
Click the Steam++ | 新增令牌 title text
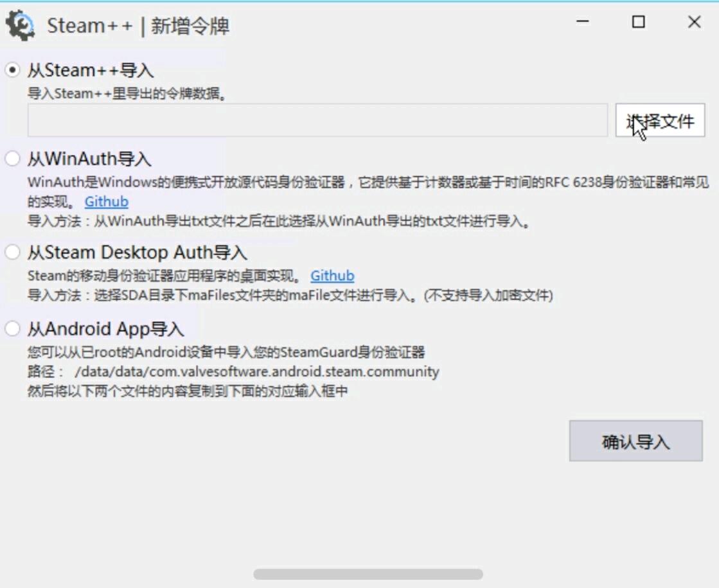(x=138, y=26)
